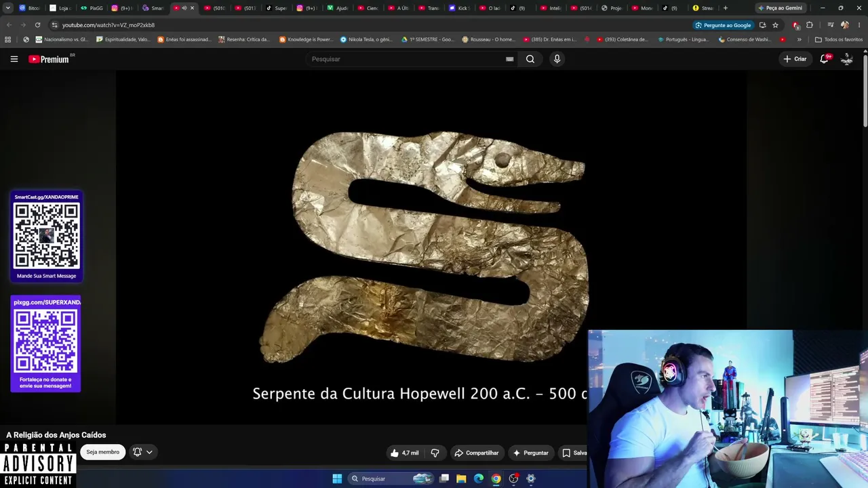Image resolution: width=868 pixels, height=488 pixels.
Task: Open bookmark Resenha: Crítica da...
Action: 244,39
